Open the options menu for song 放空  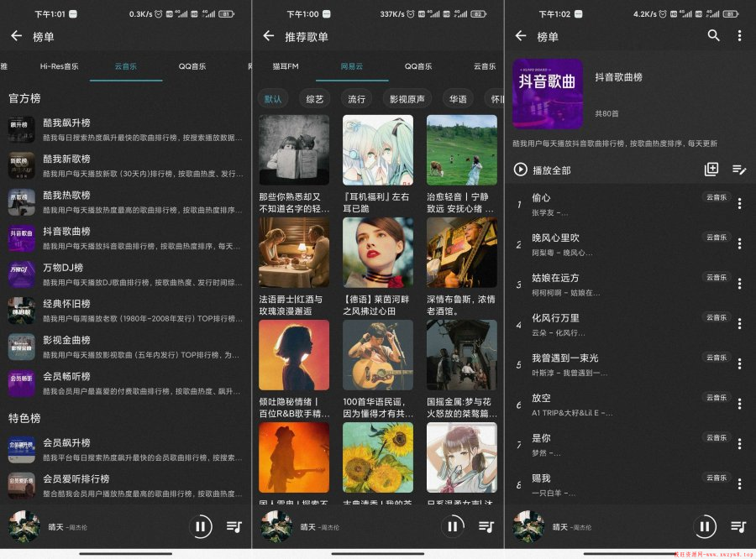point(739,404)
